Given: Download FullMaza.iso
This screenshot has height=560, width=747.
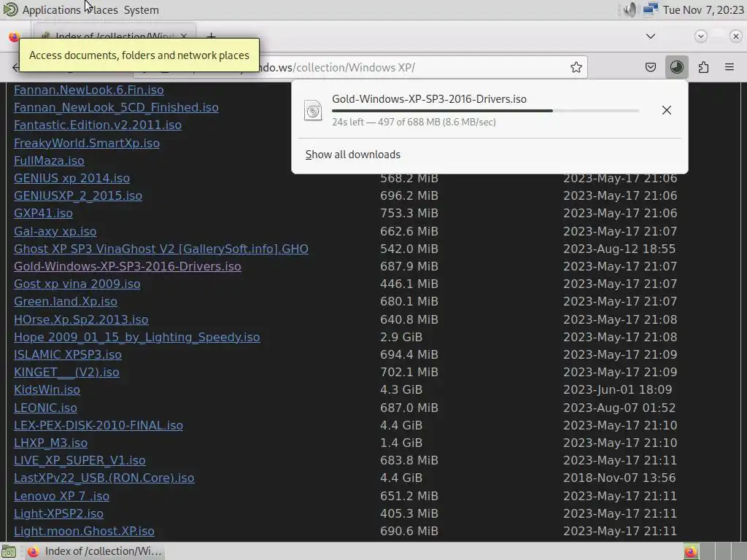Looking at the screenshot, I should coord(49,160).
